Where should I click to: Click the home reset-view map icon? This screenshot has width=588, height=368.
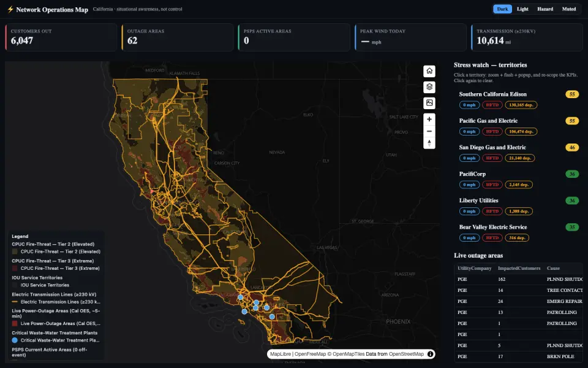point(429,71)
